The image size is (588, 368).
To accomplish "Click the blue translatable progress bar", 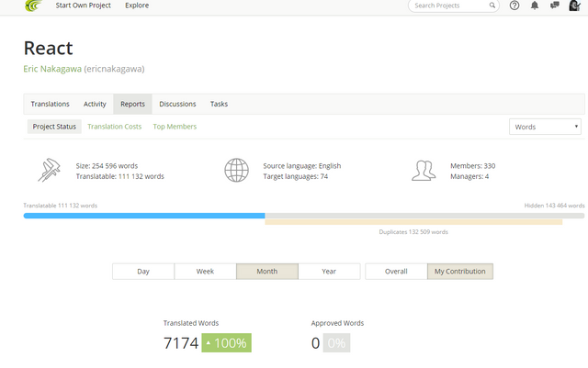I will [144, 216].
